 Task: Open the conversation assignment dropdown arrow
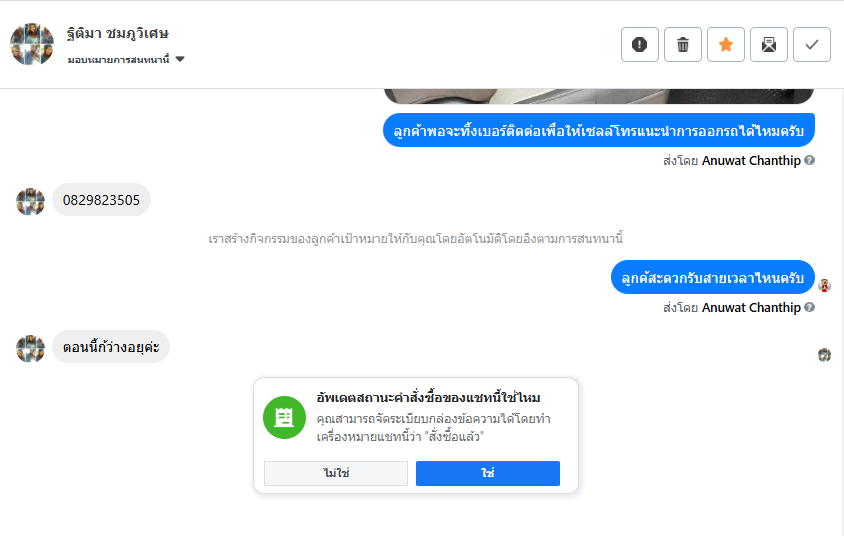click(180, 59)
